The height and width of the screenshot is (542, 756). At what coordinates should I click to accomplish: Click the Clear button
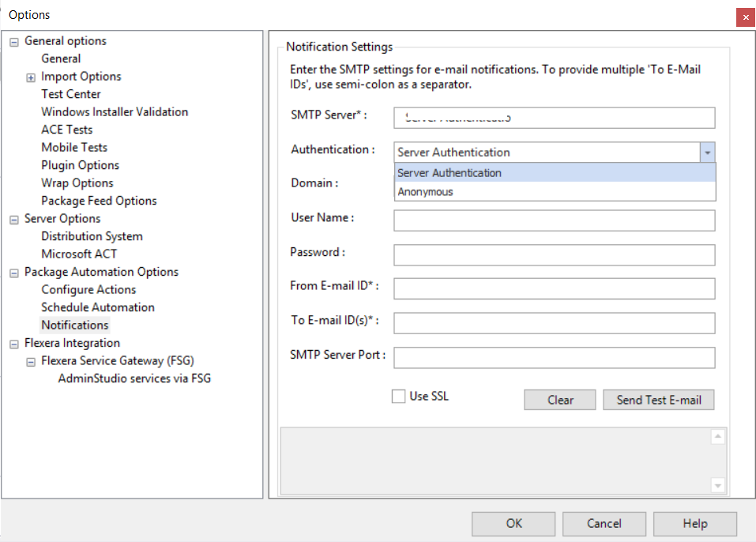[x=560, y=400]
